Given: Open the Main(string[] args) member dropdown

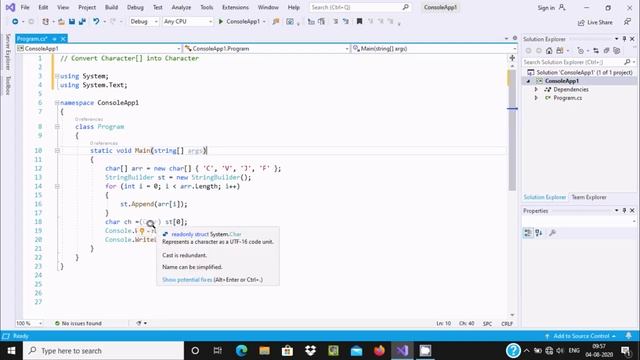Looking at the screenshot, I should coord(434,49).
